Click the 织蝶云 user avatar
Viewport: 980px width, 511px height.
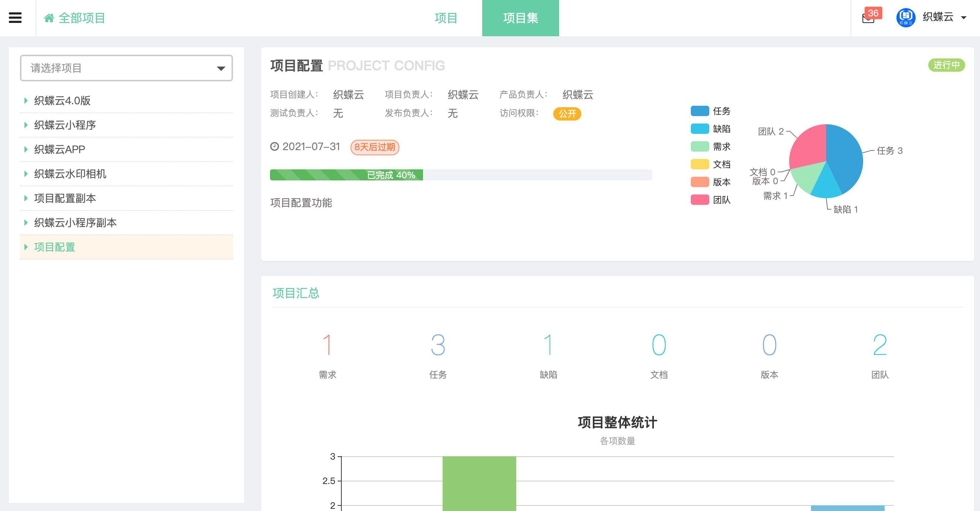coord(906,17)
